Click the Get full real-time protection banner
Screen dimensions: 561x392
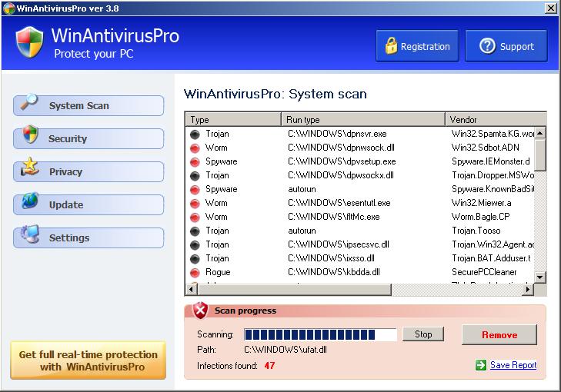[x=88, y=360]
